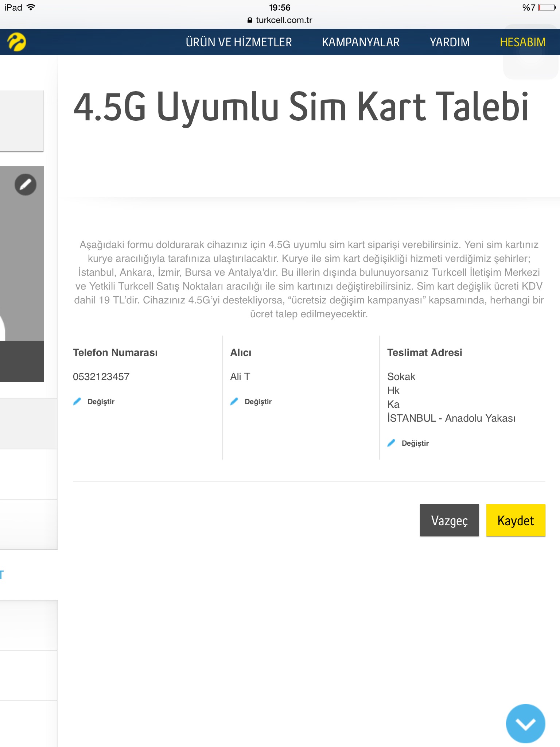The image size is (560, 747).
Task: Click the Telefon Numarası label
Action: 115,352
